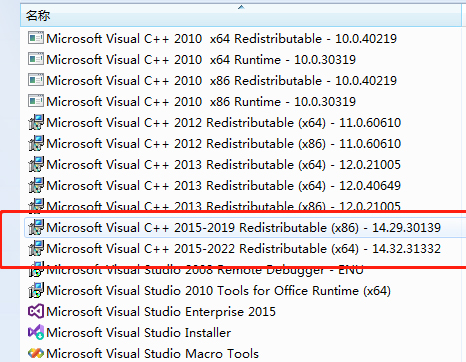This screenshot has height=362, width=466.
Task: Click the icon of Visual C++ 2015-2019 Redistributable (x86)
Action: coord(36,227)
